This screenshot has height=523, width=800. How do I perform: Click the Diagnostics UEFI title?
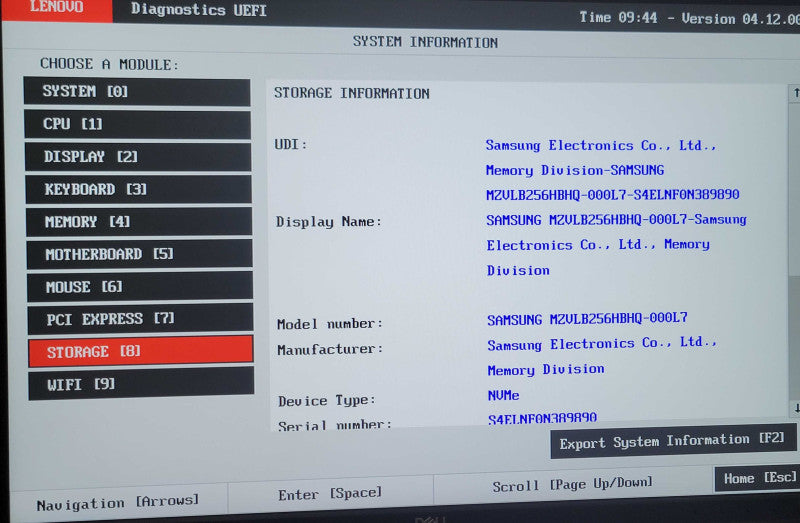(x=198, y=10)
